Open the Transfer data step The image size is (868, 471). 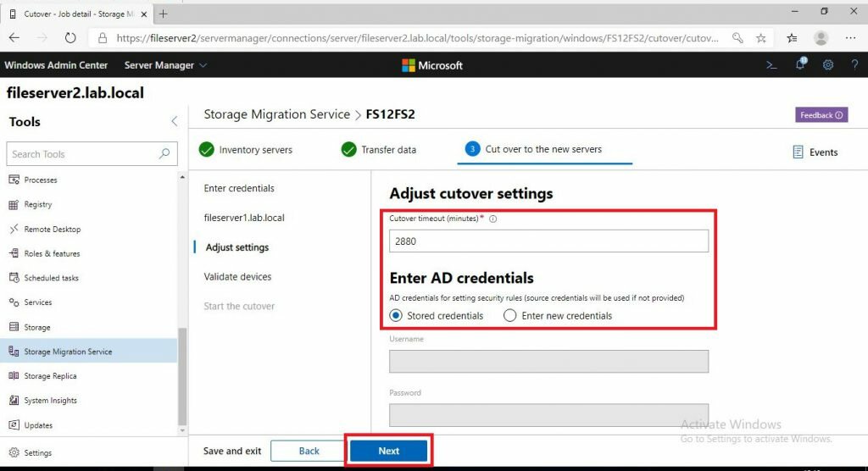[x=379, y=149]
